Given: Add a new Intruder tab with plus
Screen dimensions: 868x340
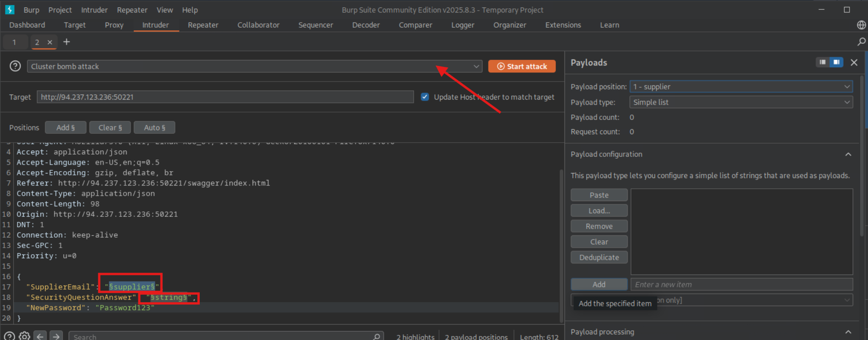Looking at the screenshot, I should pyautogui.click(x=66, y=42).
